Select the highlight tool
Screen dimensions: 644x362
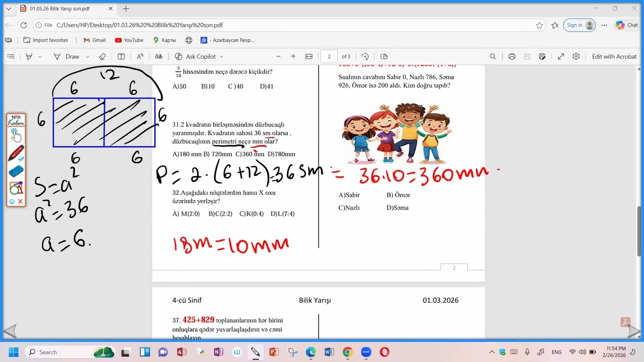pos(29,56)
